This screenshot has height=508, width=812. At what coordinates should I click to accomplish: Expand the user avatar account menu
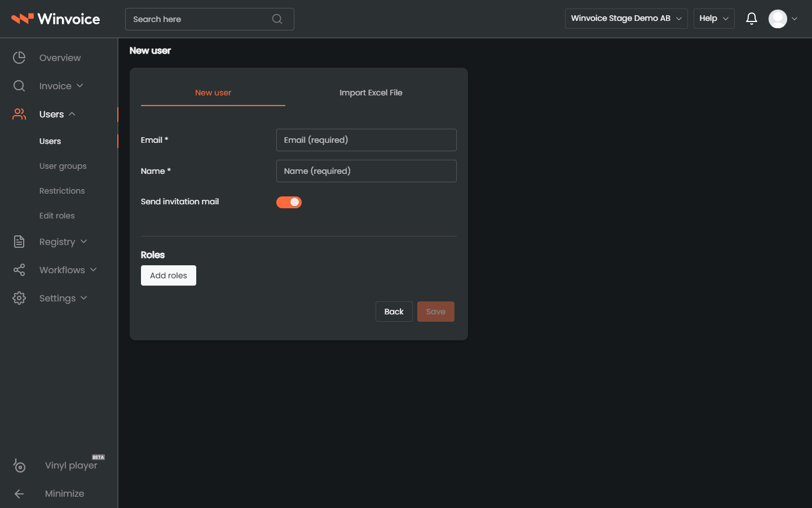tap(783, 19)
